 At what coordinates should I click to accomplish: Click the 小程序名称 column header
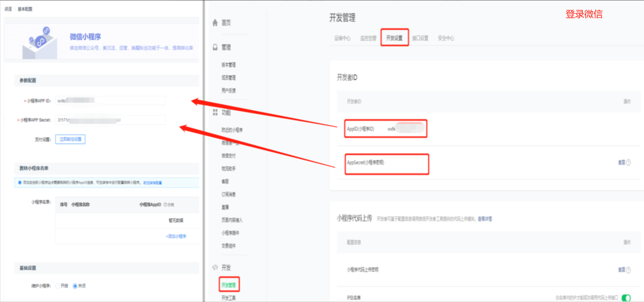point(80,205)
